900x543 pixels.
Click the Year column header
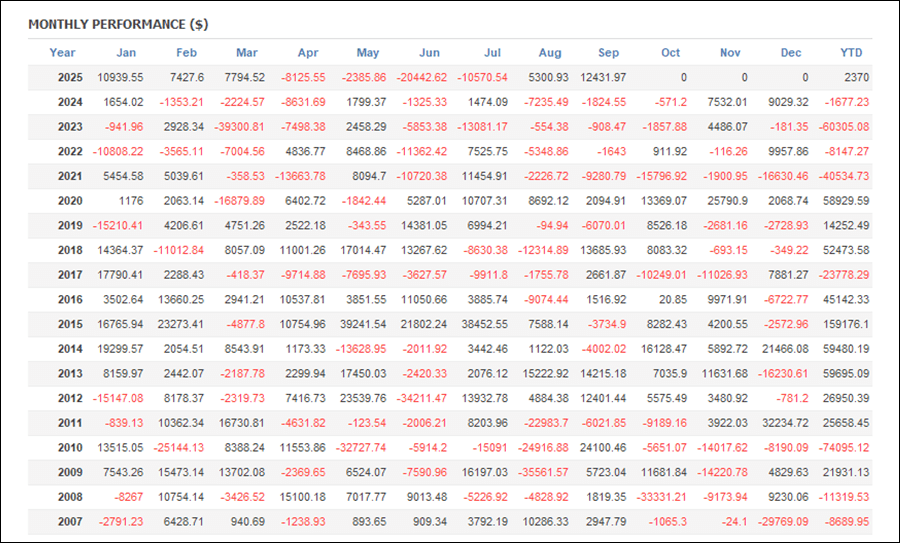[x=62, y=53]
